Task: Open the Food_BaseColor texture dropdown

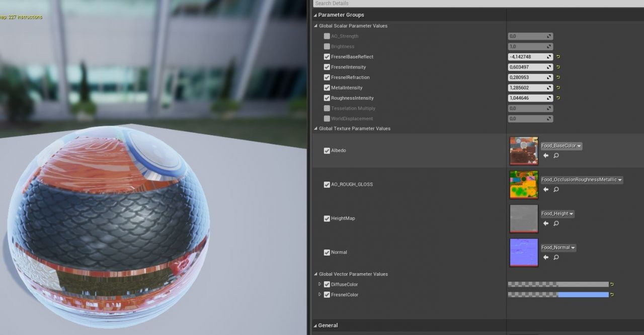Action: [561, 146]
